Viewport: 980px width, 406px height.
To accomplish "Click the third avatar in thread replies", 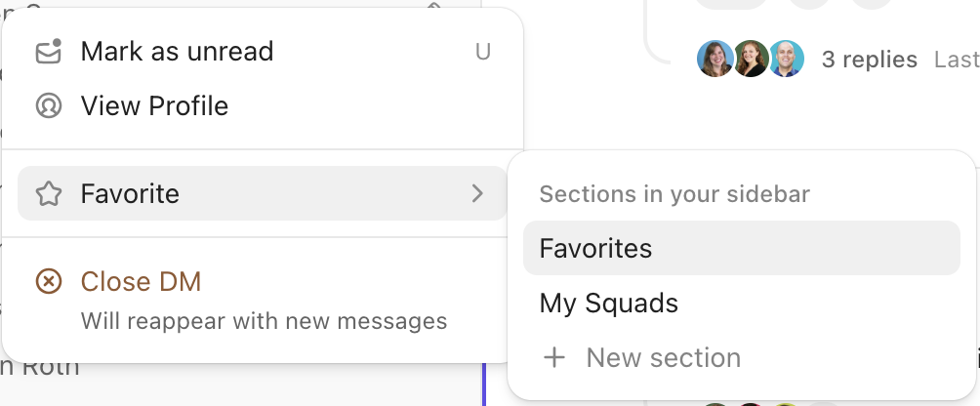I will click(785, 60).
